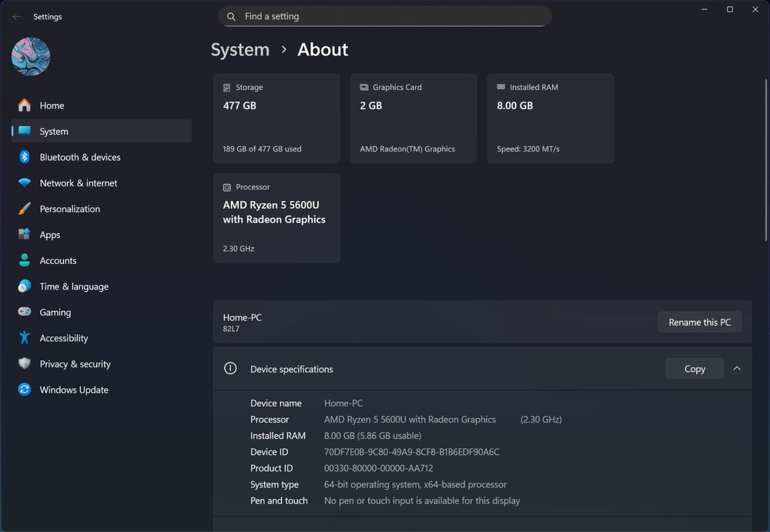This screenshot has height=532, width=770.
Task: Click the Installed RAM chip icon
Action: (x=501, y=87)
